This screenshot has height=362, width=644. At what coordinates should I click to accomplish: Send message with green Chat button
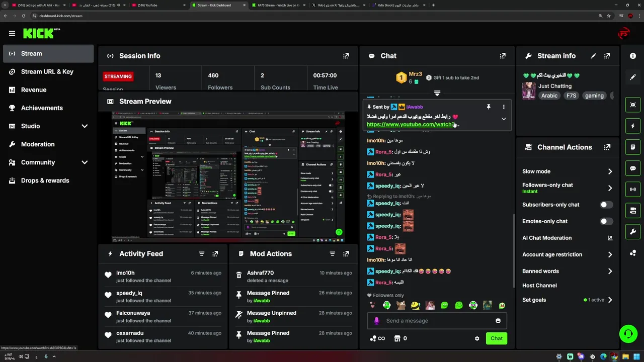coord(497,338)
